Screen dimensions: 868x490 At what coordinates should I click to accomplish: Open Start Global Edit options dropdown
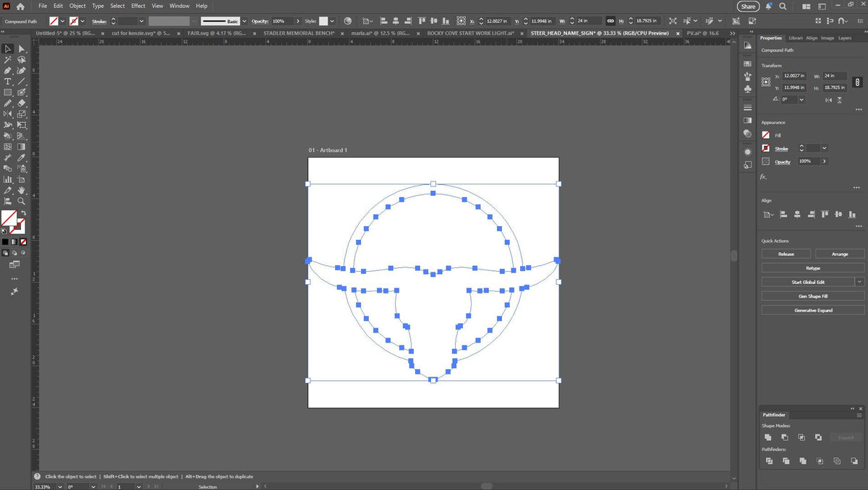pos(859,282)
